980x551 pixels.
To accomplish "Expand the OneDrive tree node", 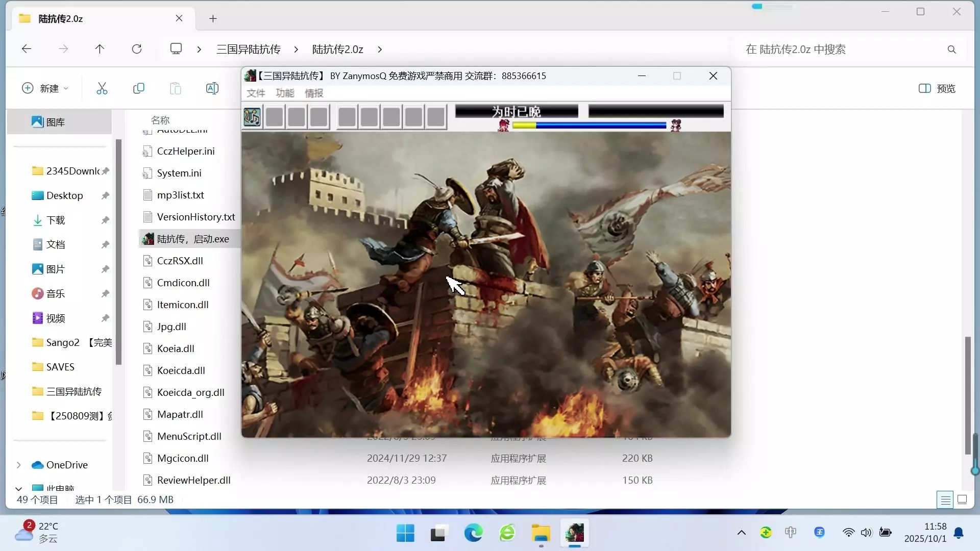I will (19, 465).
